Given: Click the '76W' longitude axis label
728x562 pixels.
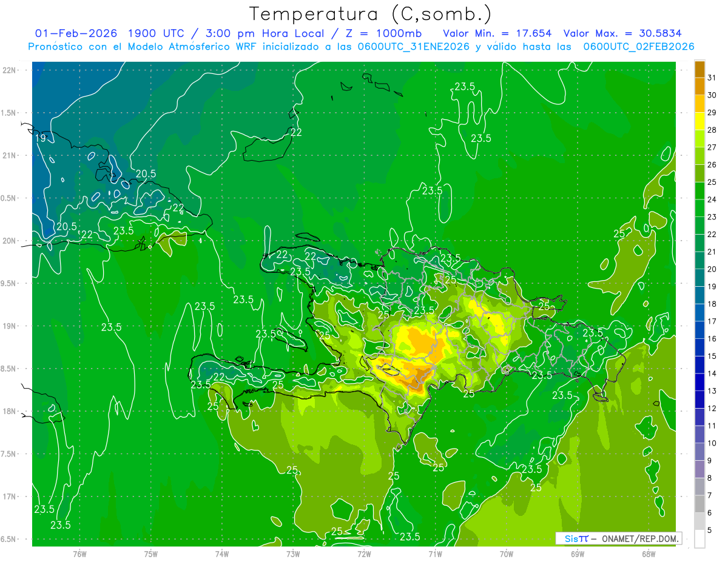Looking at the screenshot, I should [79, 554].
